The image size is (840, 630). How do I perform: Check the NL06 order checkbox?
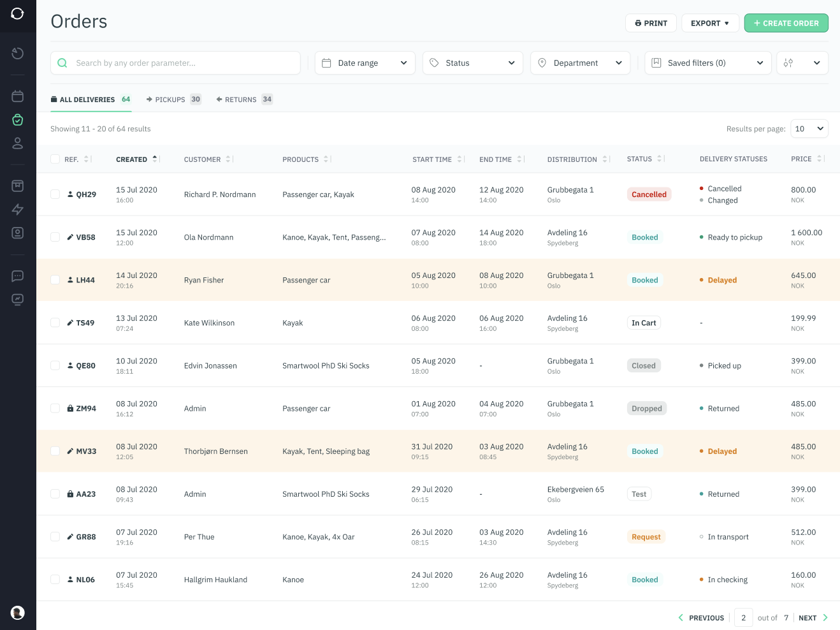[55, 580]
